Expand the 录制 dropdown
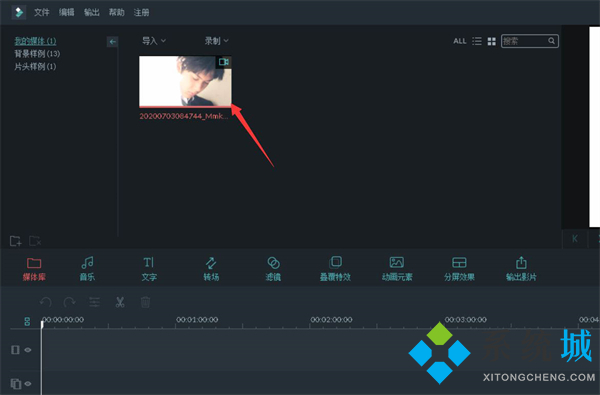Image resolution: width=600 pixels, height=395 pixels. pyautogui.click(x=216, y=41)
